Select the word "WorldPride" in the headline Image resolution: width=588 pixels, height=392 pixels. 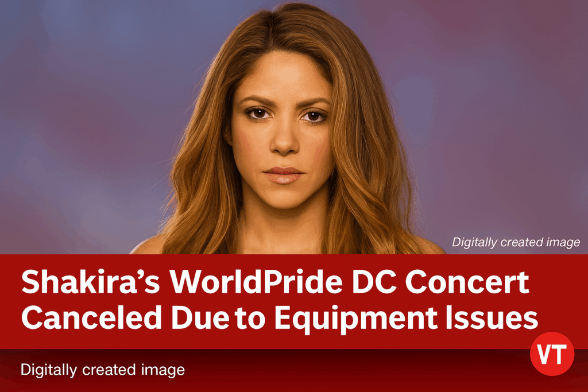click(x=256, y=282)
